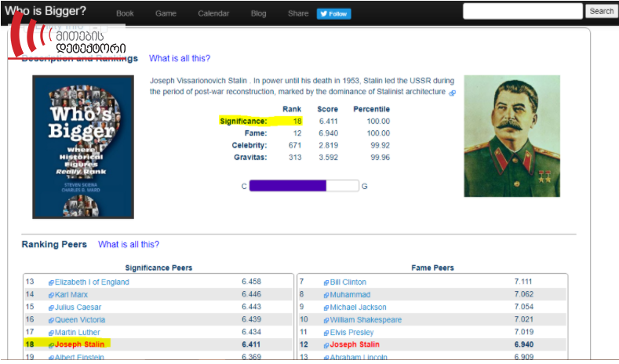619x364 pixels.
Task: Open Joseph Stalin in Fame Peers
Action: [355, 344]
